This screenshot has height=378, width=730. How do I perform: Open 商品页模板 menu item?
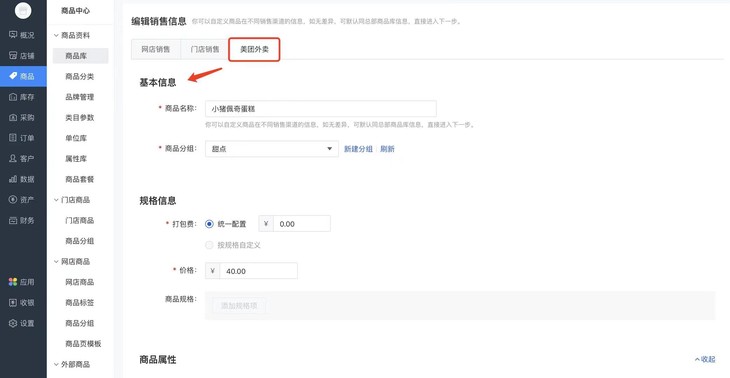pos(83,344)
